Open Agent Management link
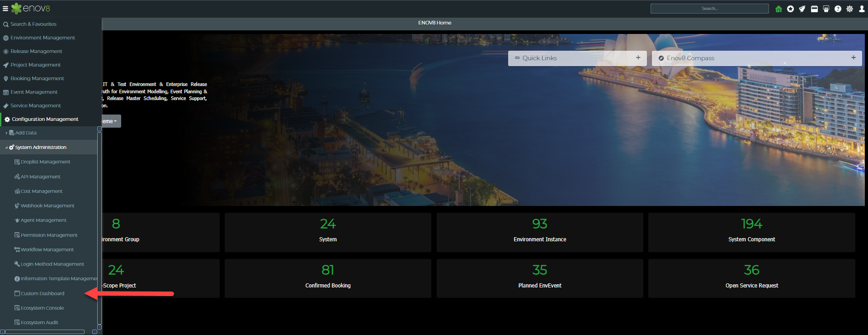 [43, 220]
